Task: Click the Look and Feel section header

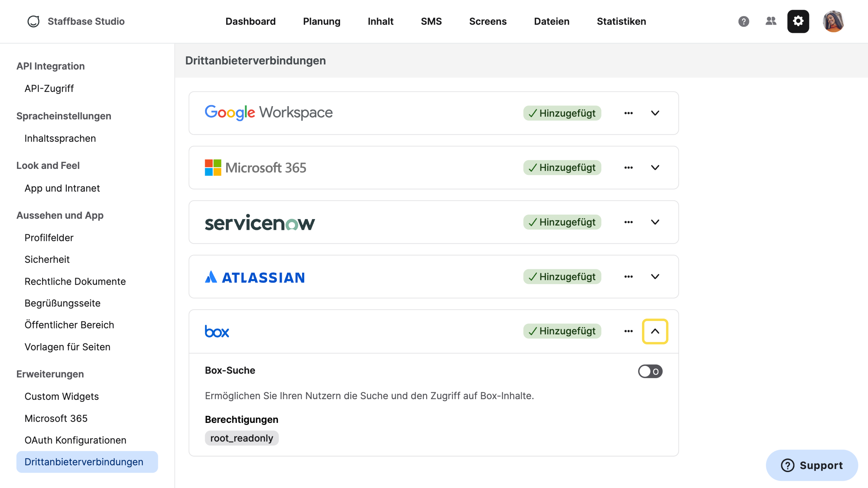Action: click(x=48, y=165)
